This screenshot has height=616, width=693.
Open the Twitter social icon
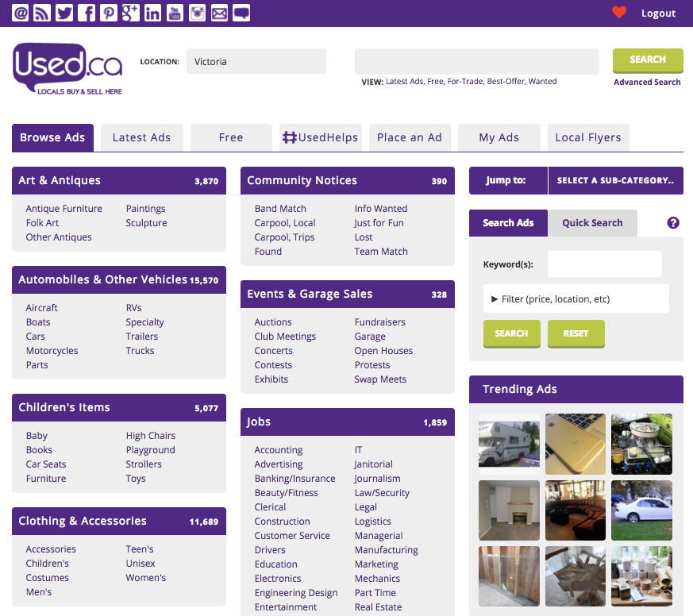point(64,13)
